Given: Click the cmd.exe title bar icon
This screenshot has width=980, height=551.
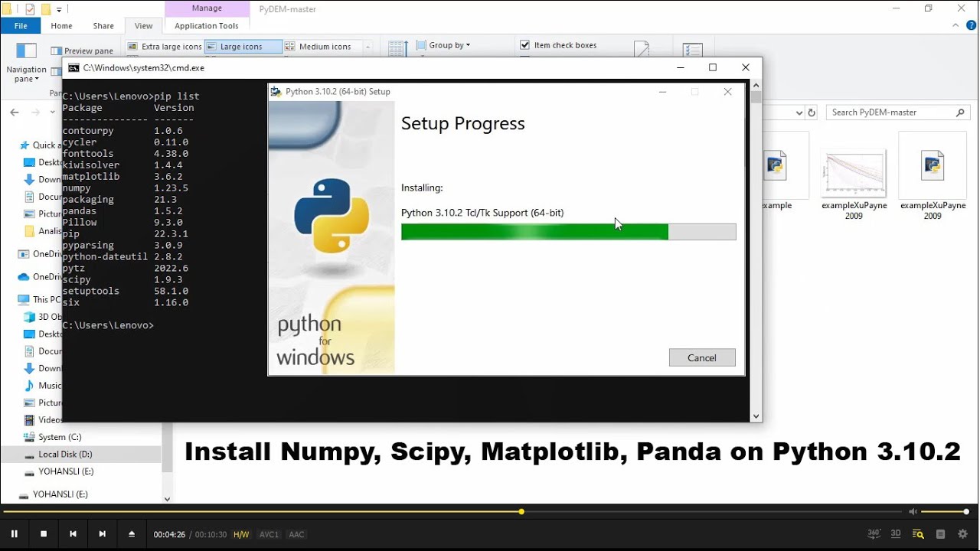Looking at the screenshot, I should tap(73, 68).
